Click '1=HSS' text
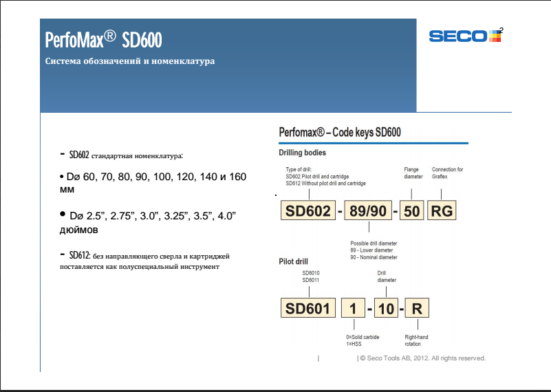 [354, 344]
